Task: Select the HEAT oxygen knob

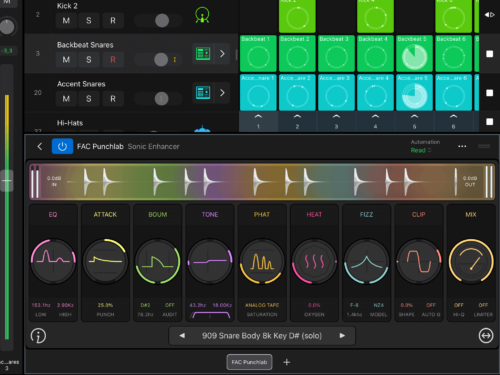Action: (314, 261)
